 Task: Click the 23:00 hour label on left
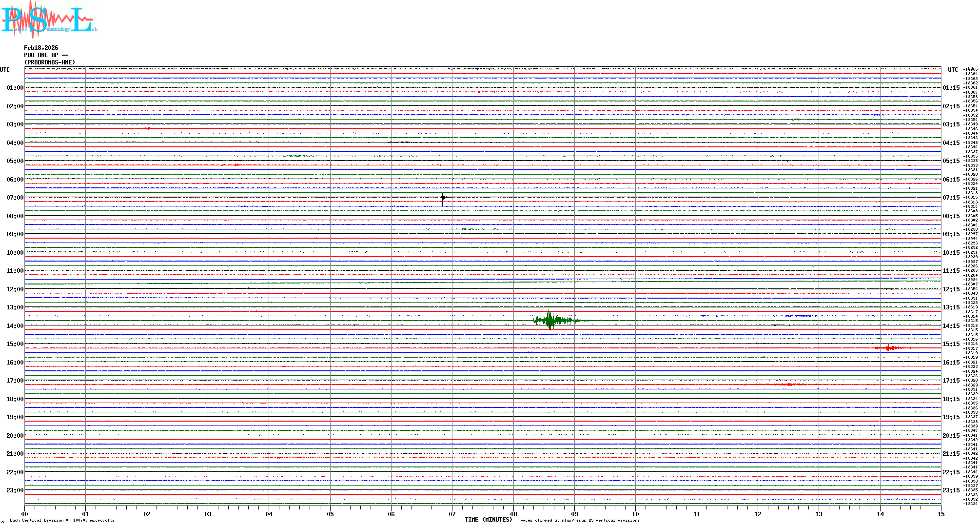[15, 490]
